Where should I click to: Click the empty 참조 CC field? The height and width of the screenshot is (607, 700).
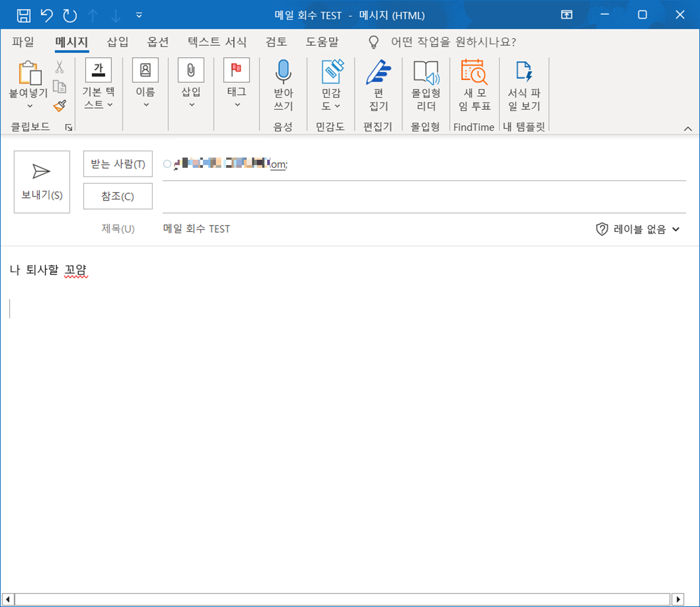(x=424, y=196)
